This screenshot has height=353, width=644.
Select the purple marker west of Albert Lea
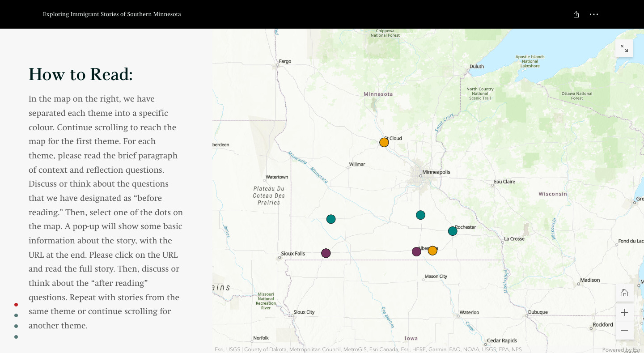pyautogui.click(x=416, y=251)
